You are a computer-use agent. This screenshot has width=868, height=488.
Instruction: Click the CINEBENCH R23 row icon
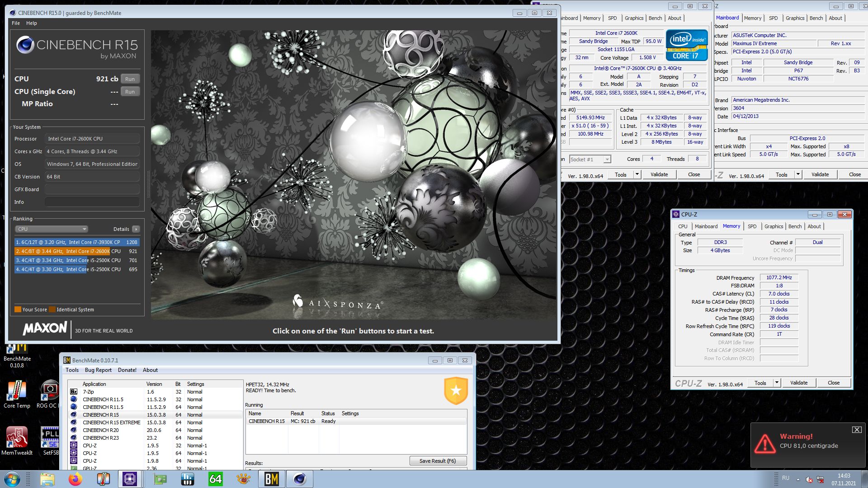point(74,438)
